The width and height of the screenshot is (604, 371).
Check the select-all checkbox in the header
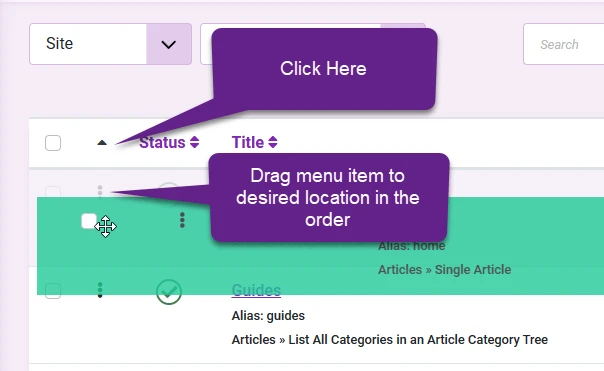tap(53, 143)
